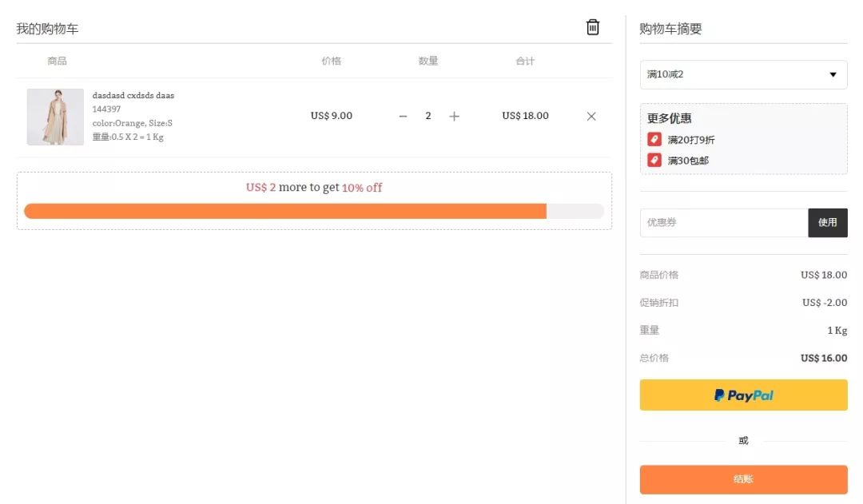
Task: Click the plus icon to increase quantity
Action: click(454, 116)
